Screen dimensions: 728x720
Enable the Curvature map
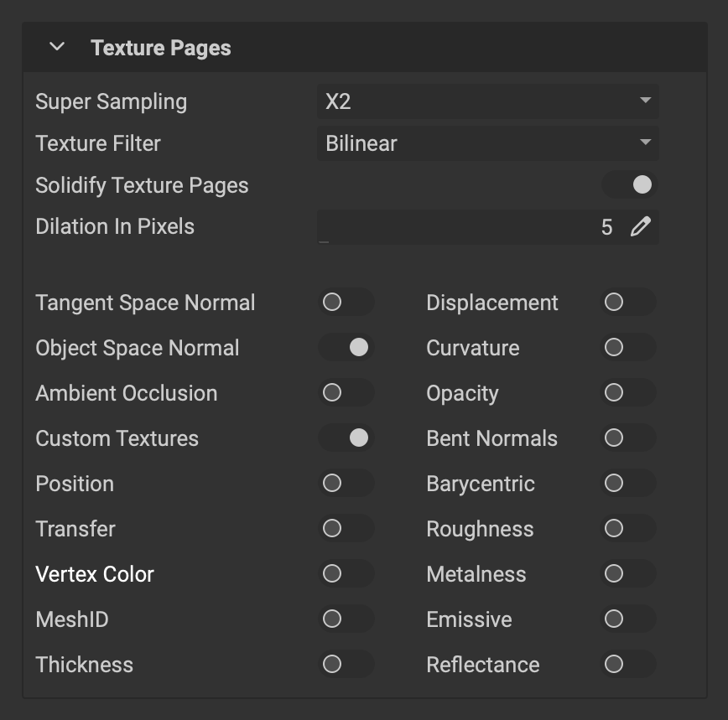[627, 348]
